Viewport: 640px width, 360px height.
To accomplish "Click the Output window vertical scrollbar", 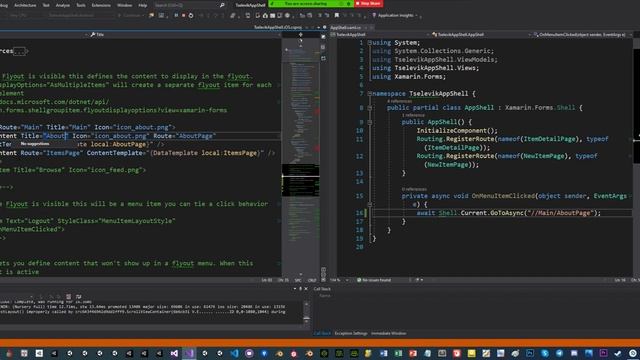I will click(307, 313).
